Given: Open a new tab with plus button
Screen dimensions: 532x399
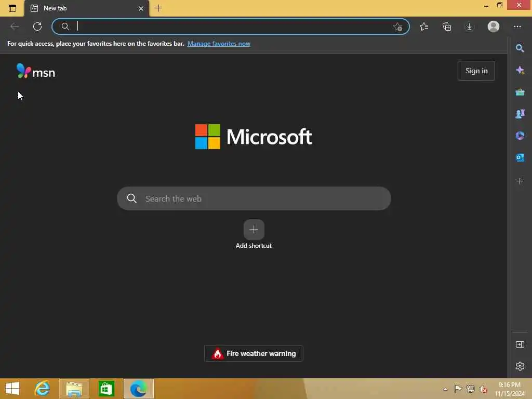Looking at the screenshot, I should point(158,8).
